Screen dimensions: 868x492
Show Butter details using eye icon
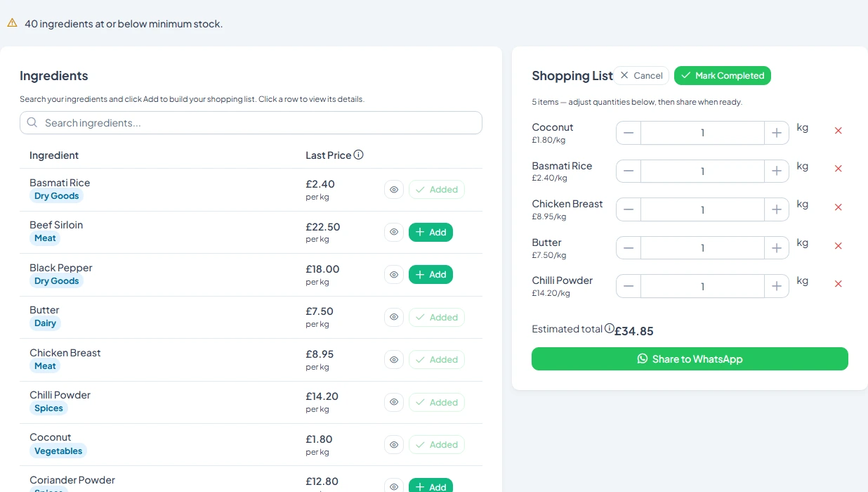[x=394, y=317]
